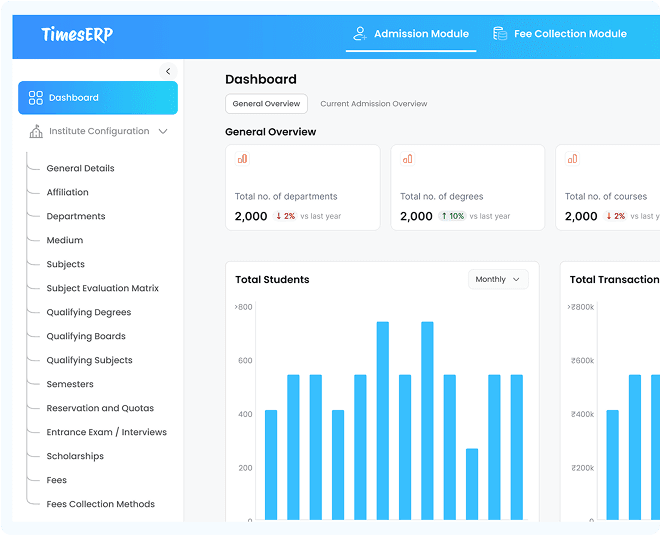Screen dimensions: 660x535
Task: Open the Monthly dropdown on Total Students
Action: (x=498, y=280)
